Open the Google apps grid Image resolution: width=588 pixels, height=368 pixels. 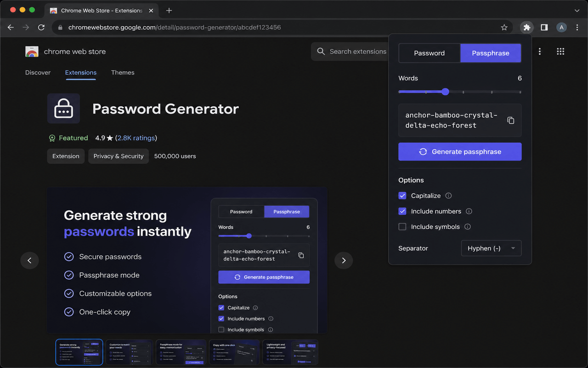560,52
